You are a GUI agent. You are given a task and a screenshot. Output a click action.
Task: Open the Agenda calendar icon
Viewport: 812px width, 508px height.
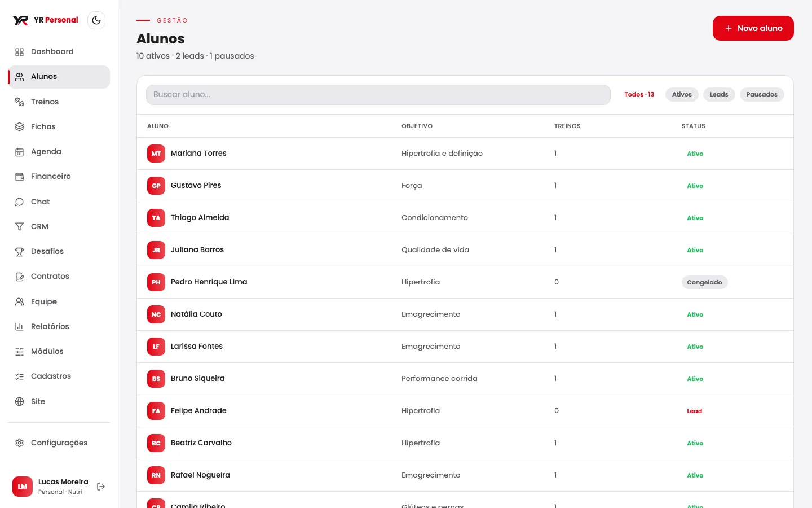point(20,152)
